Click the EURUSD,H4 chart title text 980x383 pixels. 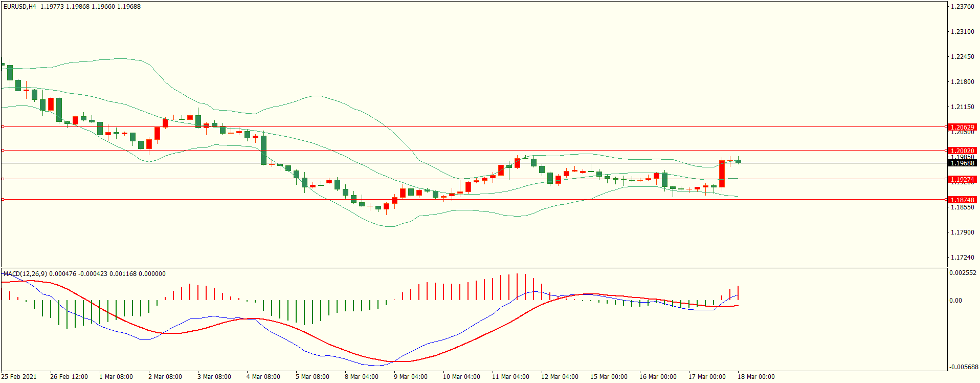click(20, 7)
